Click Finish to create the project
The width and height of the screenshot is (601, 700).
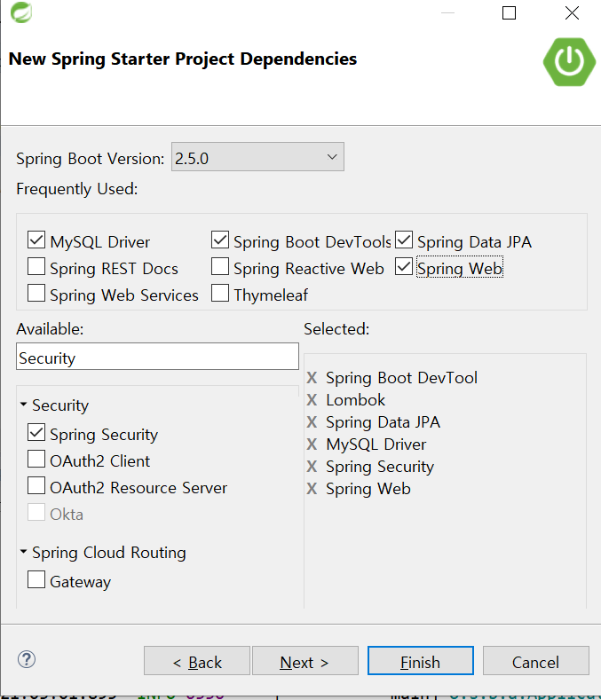421,661
